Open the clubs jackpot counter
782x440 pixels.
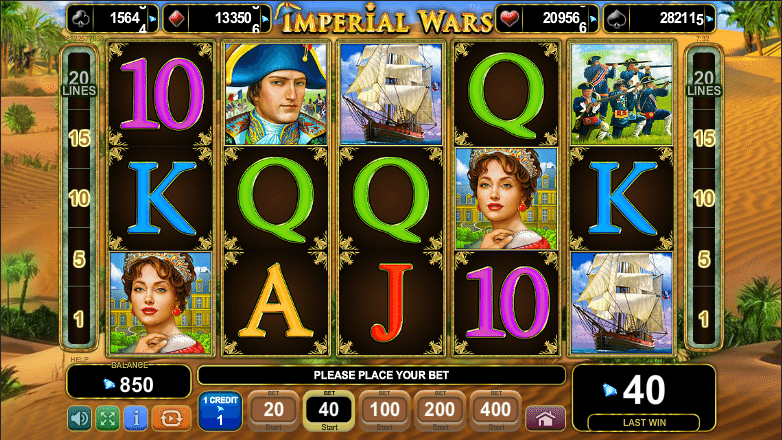pyautogui.click(x=113, y=19)
